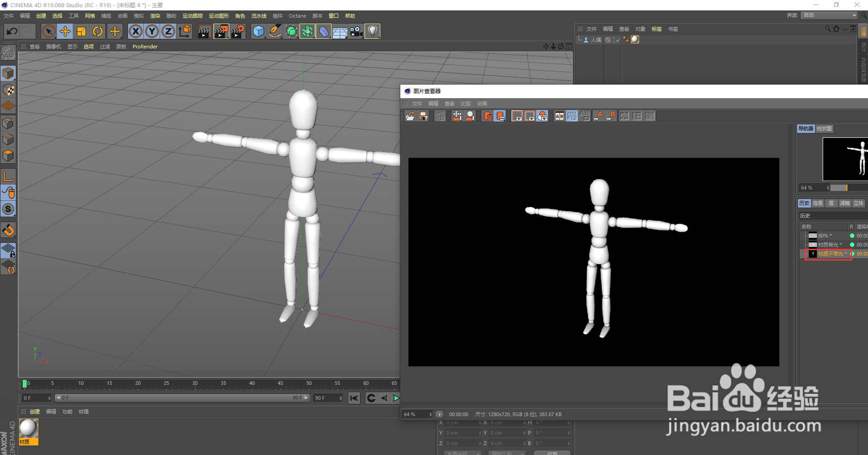This screenshot has width=868, height=455.
Task: Open the 比较 menu in Picture Viewer
Action: [x=466, y=104]
